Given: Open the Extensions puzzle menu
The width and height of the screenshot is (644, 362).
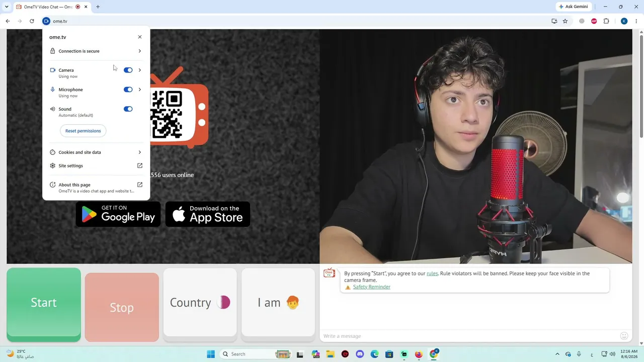Looking at the screenshot, I should pos(606,21).
